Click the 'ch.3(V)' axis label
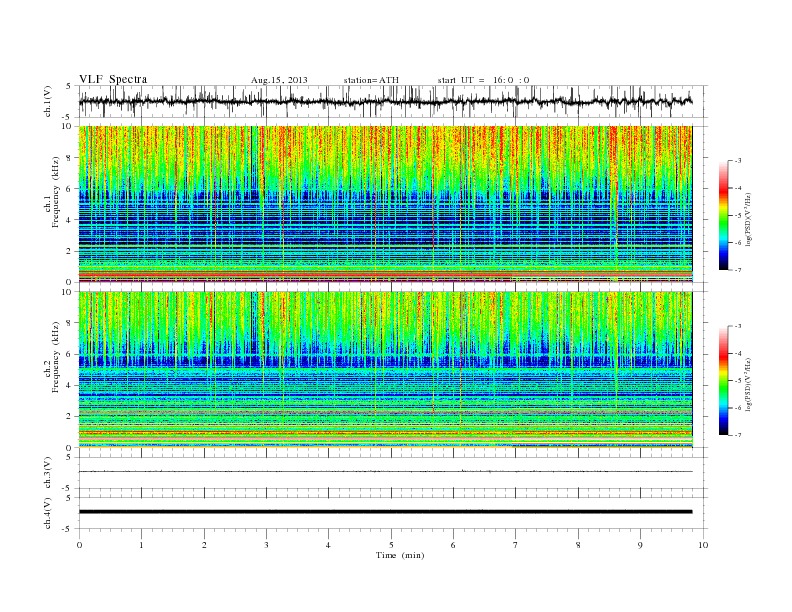This screenshot has height=612, width=792. 48,473
